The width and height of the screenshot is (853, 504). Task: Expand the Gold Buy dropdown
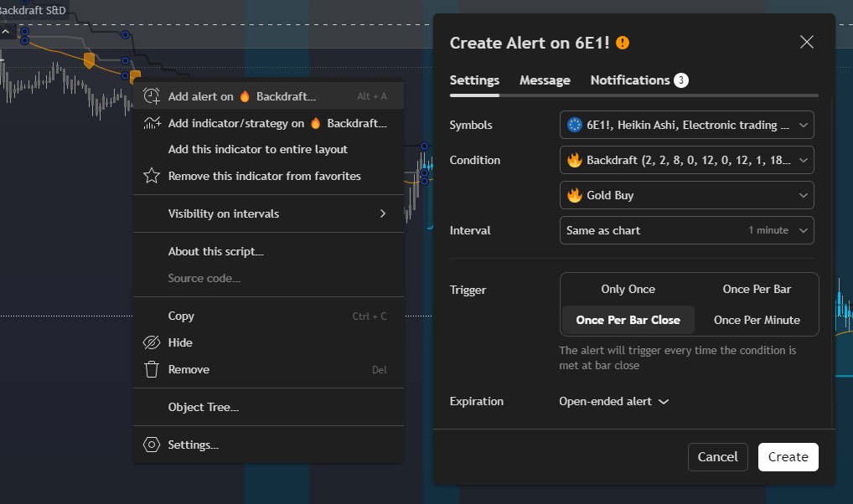click(686, 194)
